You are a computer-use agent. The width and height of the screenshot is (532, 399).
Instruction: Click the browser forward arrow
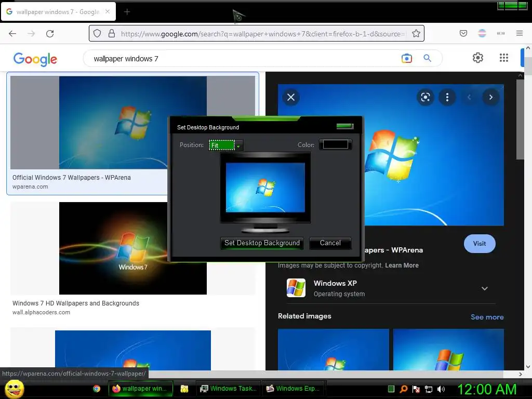pyautogui.click(x=31, y=33)
